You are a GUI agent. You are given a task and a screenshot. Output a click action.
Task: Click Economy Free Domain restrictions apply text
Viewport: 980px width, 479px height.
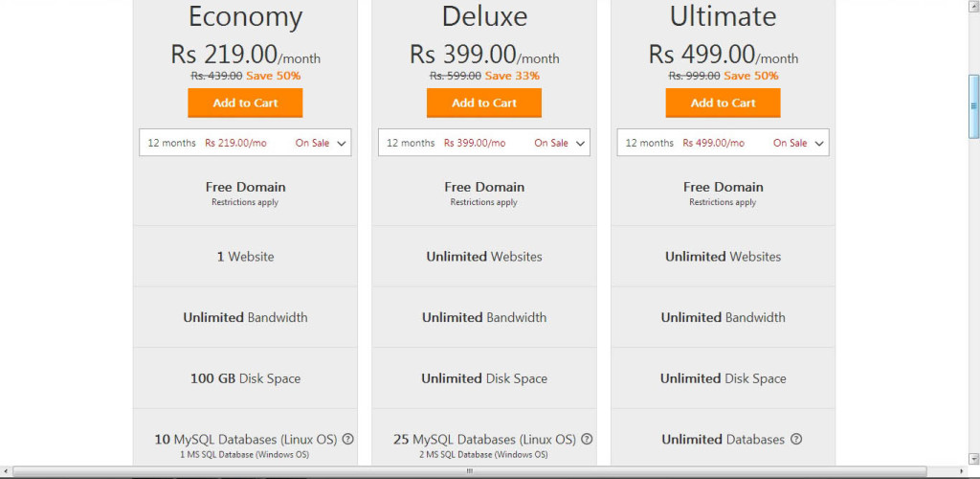tap(245, 202)
